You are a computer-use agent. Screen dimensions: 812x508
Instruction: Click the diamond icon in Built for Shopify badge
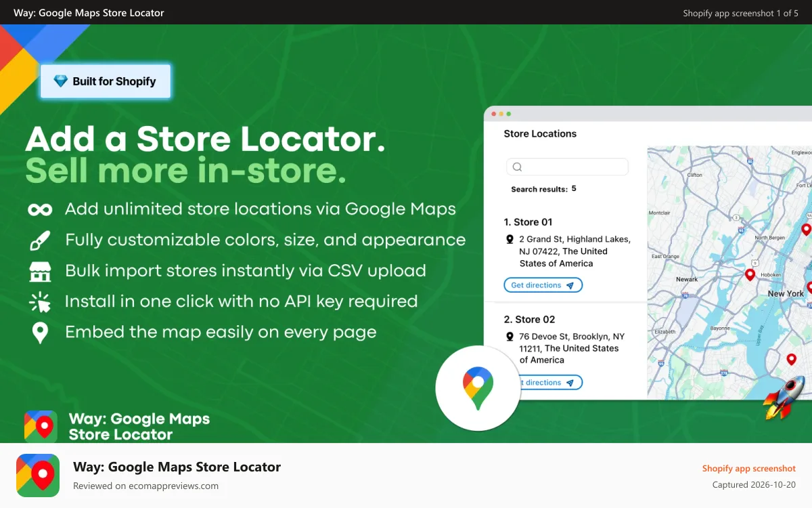pyautogui.click(x=61, y=81)
